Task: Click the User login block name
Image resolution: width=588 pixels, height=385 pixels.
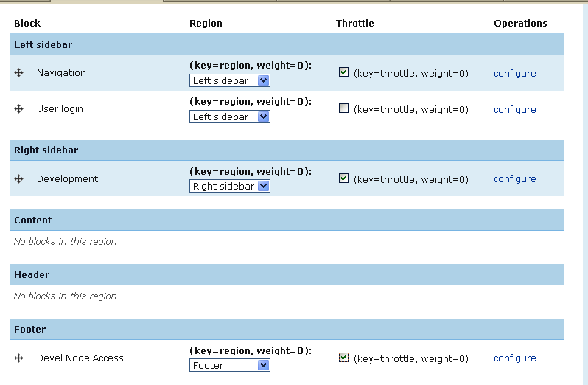Action: click(60, 109)
